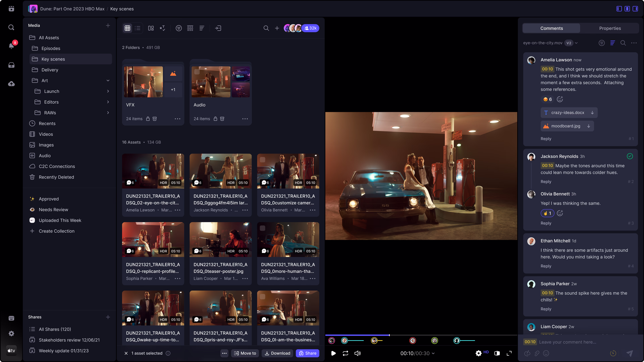
Task: Mute the player volume
Action: [x=358, y=353]
